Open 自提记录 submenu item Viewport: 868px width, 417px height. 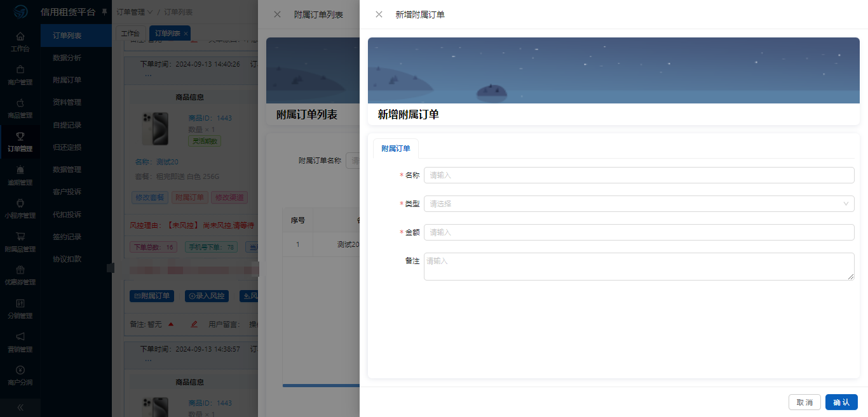click(x=76, y=125)
